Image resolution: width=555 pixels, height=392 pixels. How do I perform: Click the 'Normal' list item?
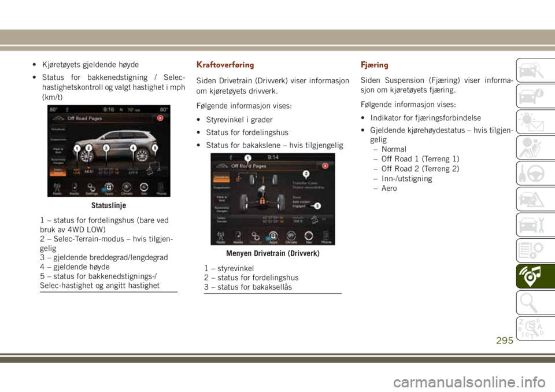(x=394, y=149)
